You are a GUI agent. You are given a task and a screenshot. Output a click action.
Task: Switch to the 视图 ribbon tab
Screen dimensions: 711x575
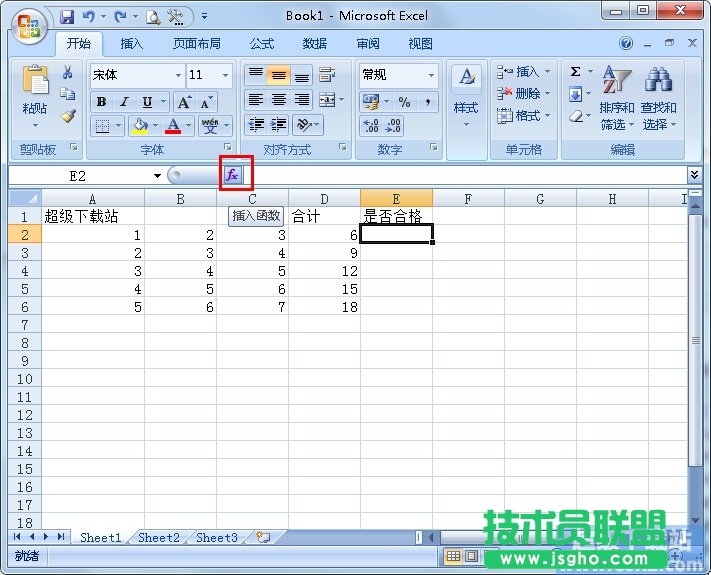point(420,44)
